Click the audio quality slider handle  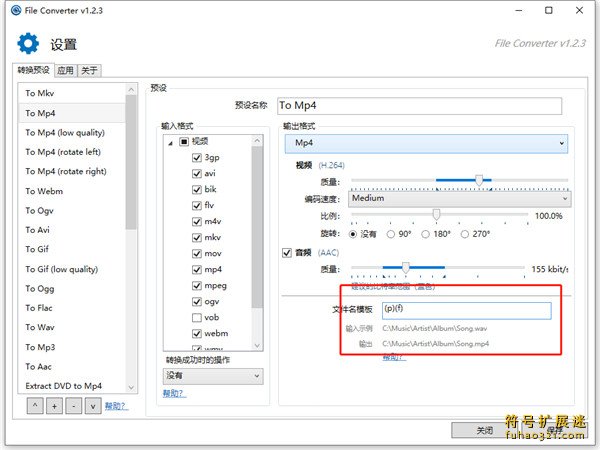click(406, 267)
